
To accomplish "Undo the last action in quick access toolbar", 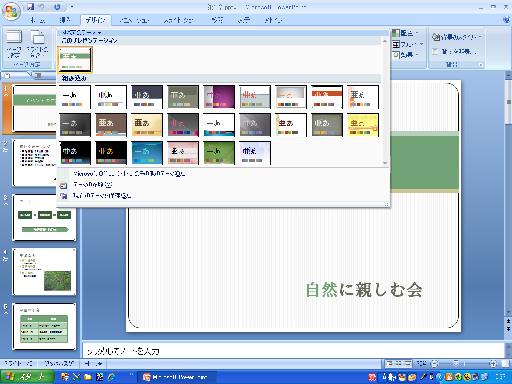I will pos(42,7).
